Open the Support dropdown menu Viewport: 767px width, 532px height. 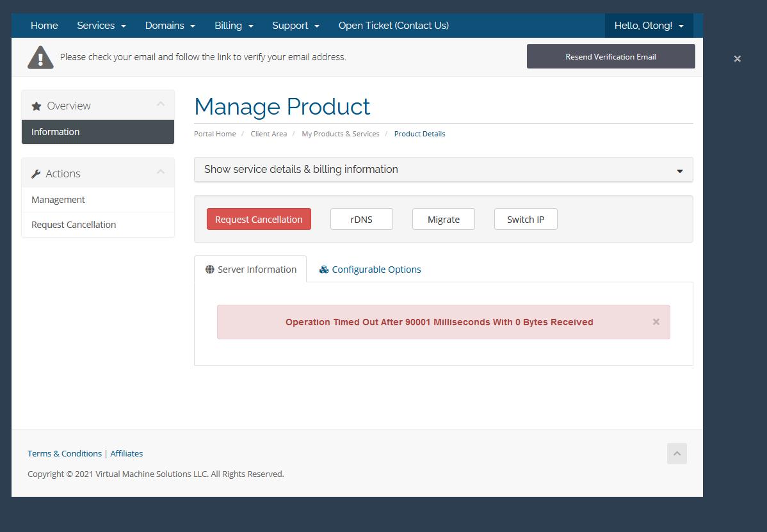coord(295,26)
